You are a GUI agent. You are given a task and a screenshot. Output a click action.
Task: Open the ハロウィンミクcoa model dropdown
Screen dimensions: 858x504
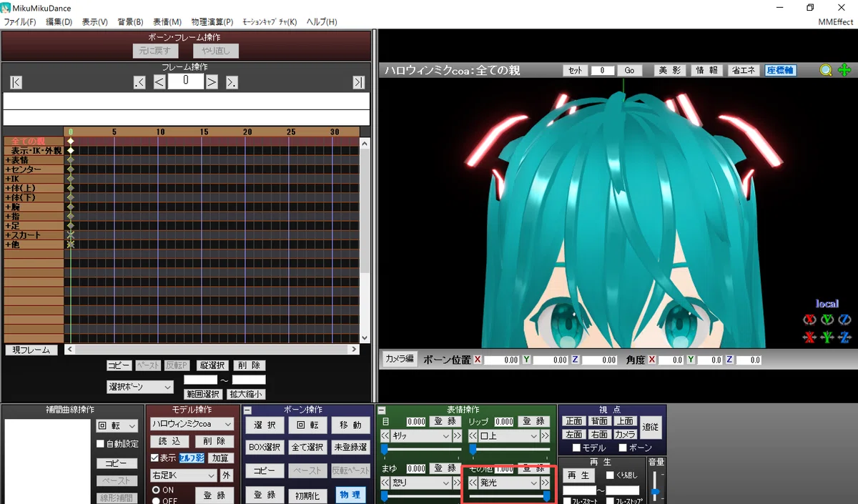click(192, 424)
